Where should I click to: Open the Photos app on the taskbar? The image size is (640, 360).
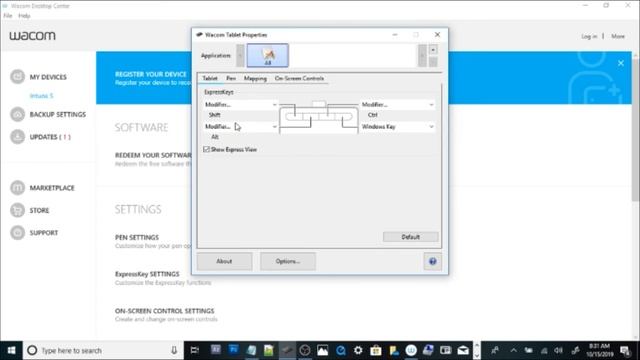coord(322,350)
